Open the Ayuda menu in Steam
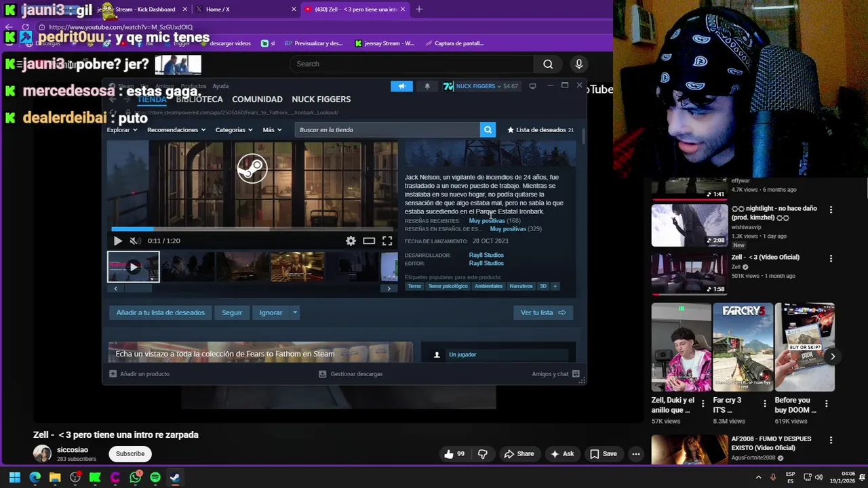868x488 pixels. point(220,86)
